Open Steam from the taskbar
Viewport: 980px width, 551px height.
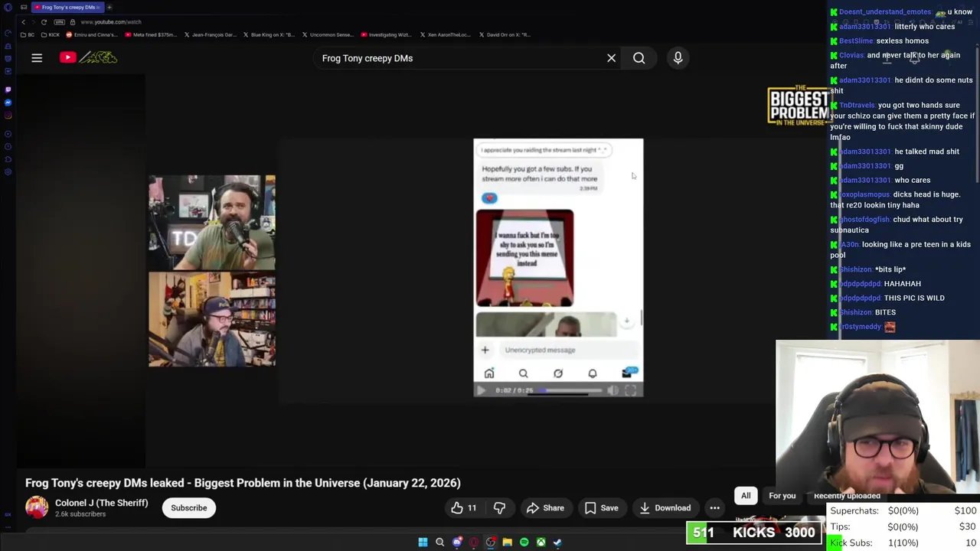(x=557, y=542)
